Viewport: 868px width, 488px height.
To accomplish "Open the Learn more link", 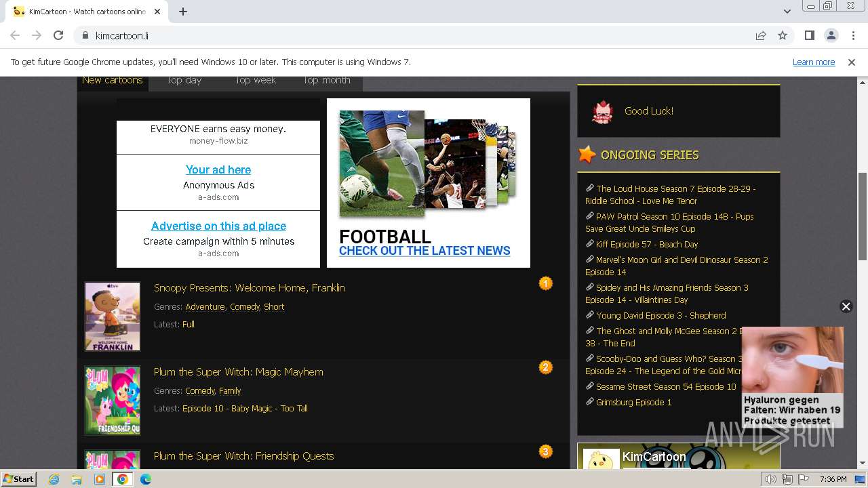I will (814, 62).
